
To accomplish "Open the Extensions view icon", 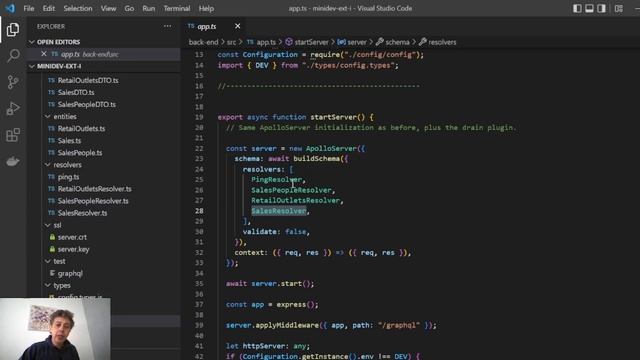I will point(13,135).
